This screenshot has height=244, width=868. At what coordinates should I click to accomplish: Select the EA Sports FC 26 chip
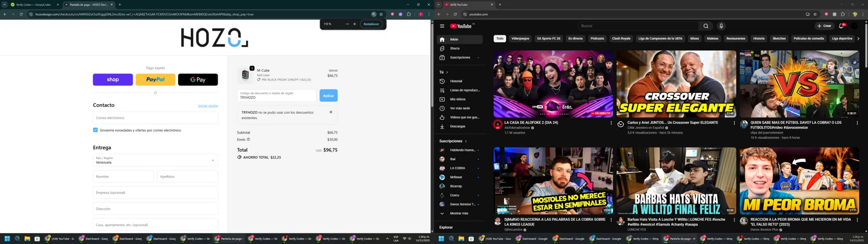coord(549,39)
